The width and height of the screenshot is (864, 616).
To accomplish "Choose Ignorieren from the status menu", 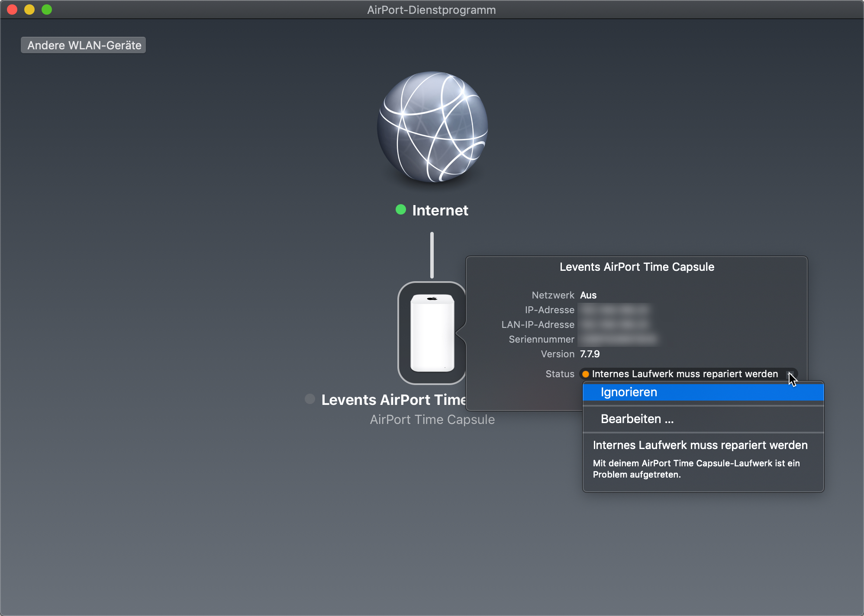I will coord(629,392).
